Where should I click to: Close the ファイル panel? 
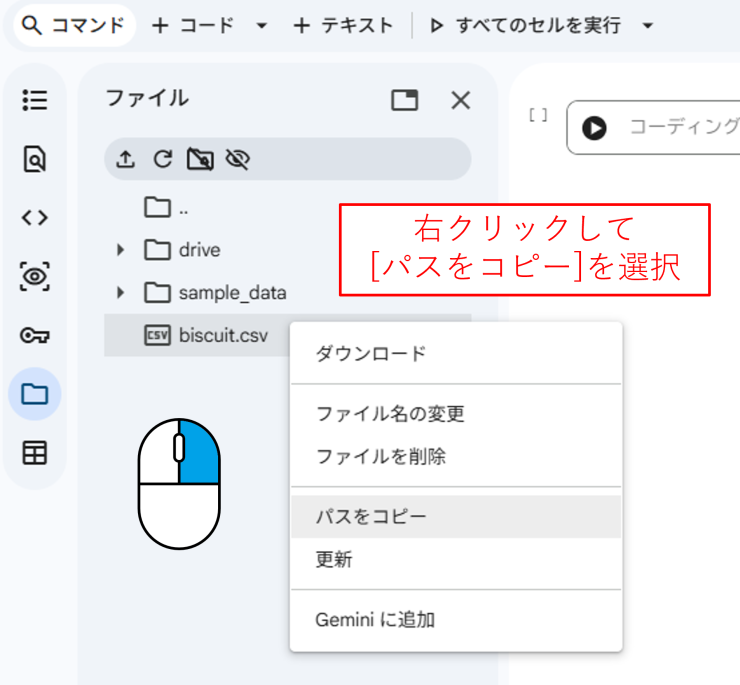click(460, 100)
